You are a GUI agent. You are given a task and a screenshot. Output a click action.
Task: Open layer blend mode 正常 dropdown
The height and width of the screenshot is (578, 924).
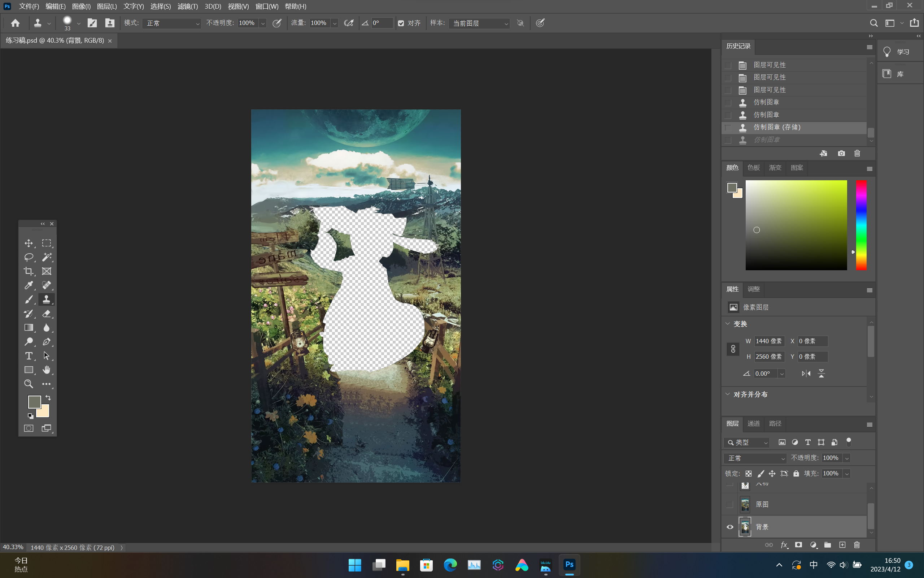point(755,458)
